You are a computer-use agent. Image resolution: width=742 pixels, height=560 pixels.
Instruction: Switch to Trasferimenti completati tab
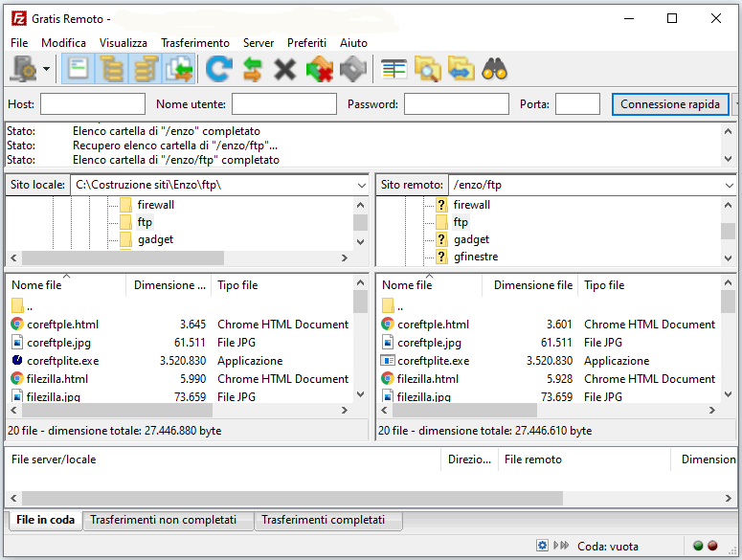click(324, 520)
